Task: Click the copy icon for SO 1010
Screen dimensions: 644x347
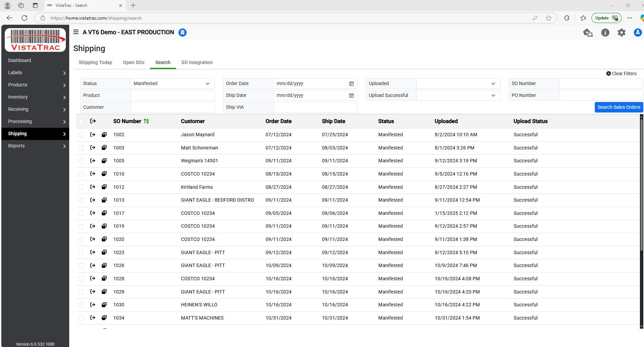Action: 104,174
